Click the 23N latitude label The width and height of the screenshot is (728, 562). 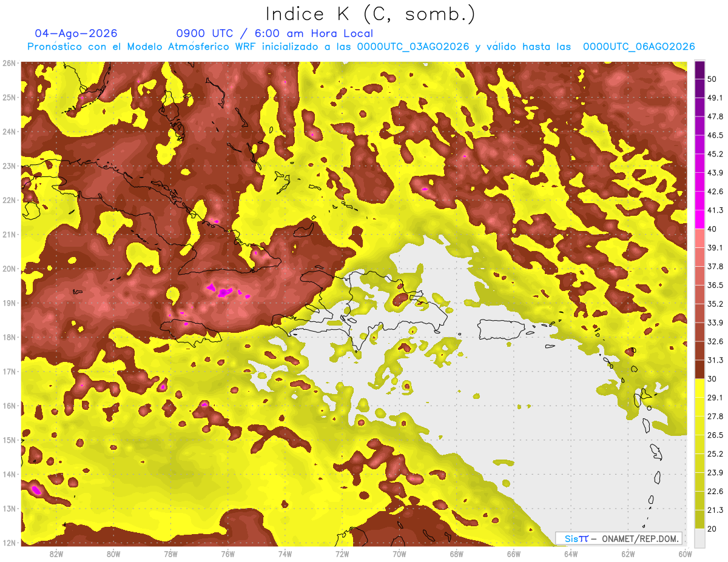point(9,166)
